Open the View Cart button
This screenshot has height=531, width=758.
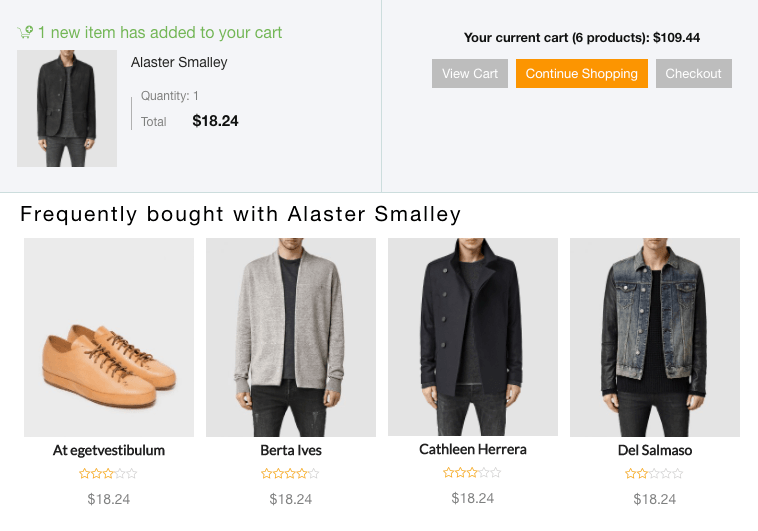[x=469, y=74]
